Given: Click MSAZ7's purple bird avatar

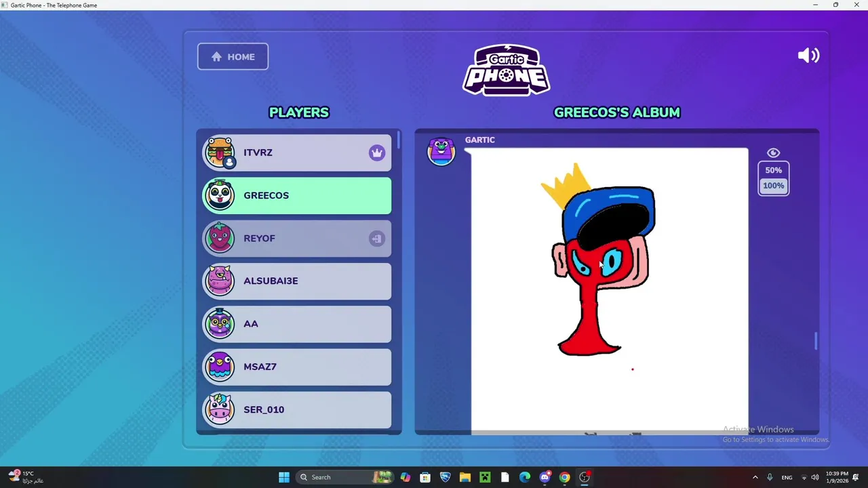Looking at the screenshot, I should 220,367.
